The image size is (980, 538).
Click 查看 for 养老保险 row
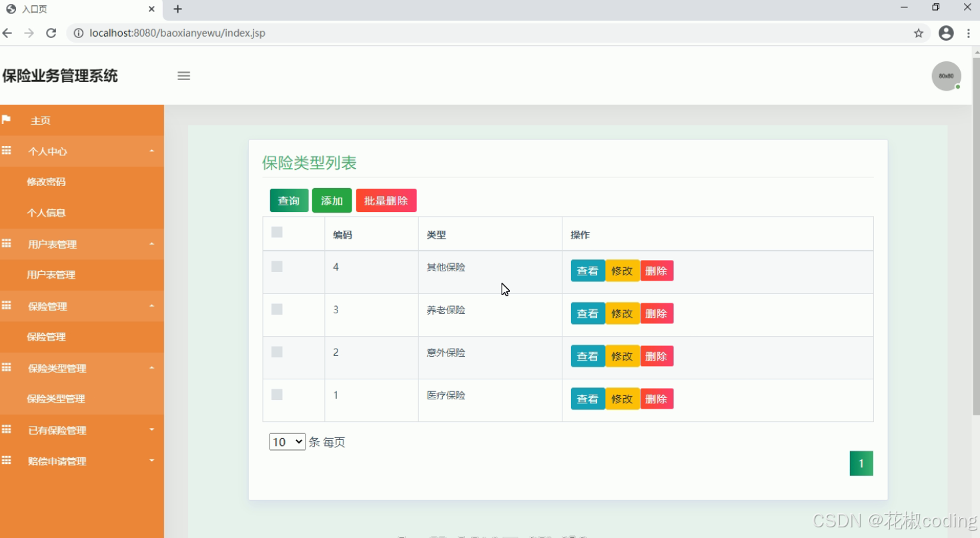(588, 313)
